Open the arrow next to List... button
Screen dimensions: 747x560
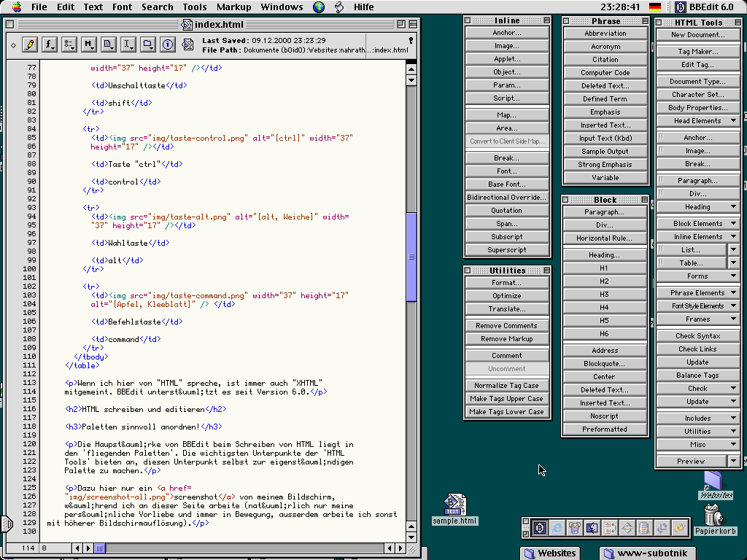(734, 249)
